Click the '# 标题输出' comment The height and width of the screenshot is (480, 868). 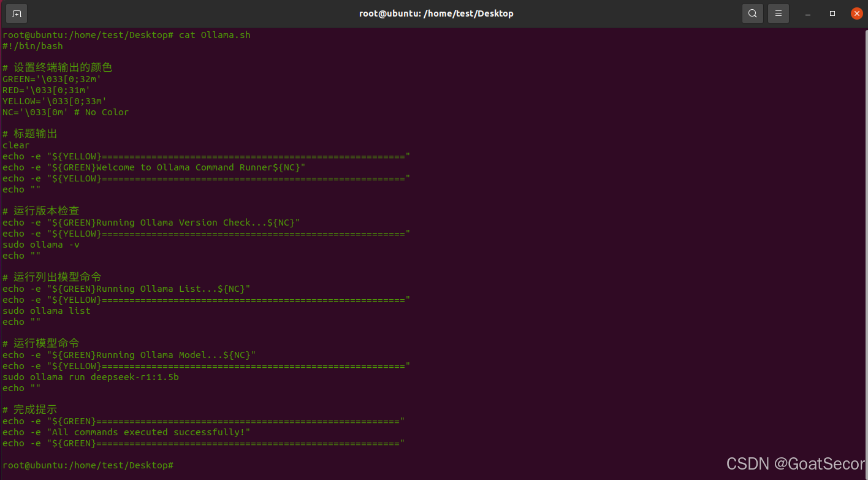click(x=30, y=134)
